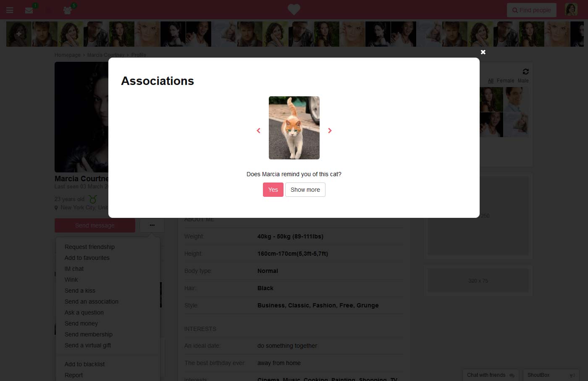The image size is (588, 381).
Task: Click the 'away from home' text
Action: click(279, 363)
